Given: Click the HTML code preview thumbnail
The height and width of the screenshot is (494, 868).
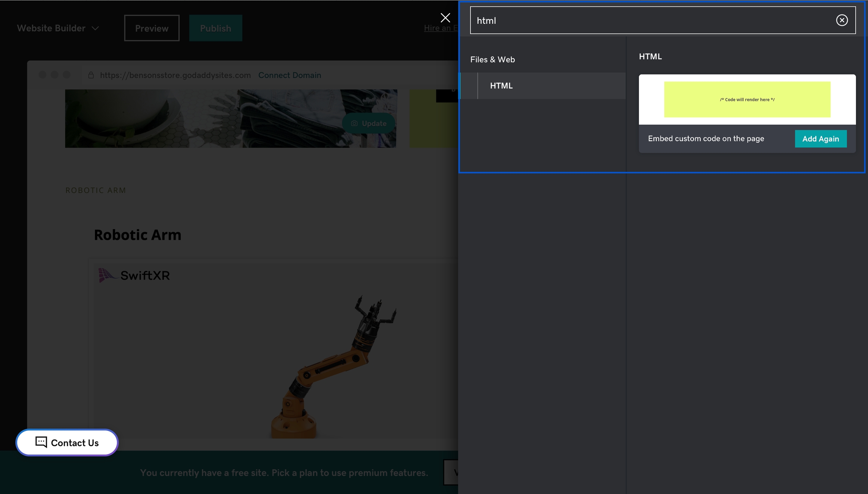Looking at the screenshot, I should point(747,99).
